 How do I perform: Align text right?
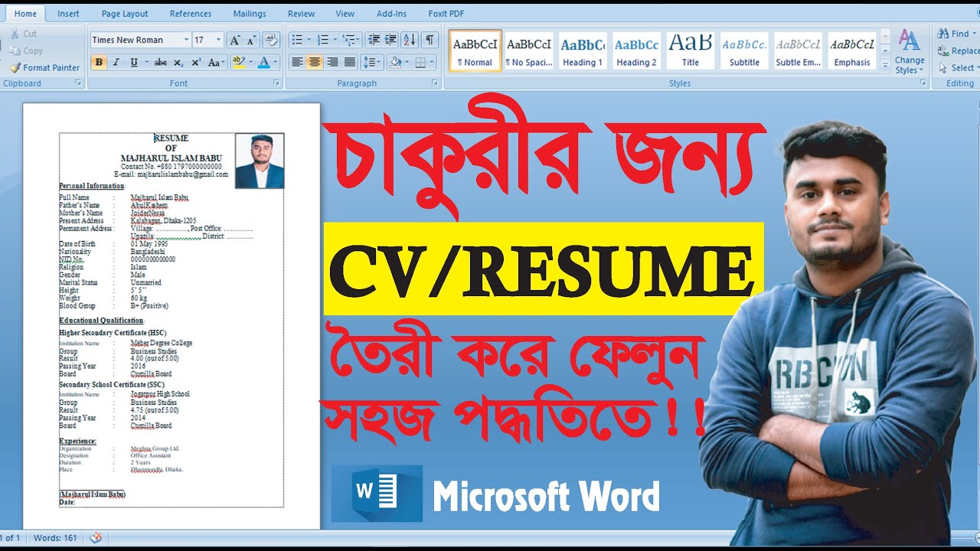pyautogui.click(x=332, y=62)
